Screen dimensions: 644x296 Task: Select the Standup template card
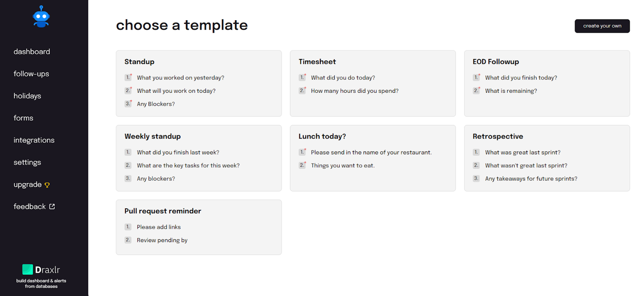pyautogui.click(x=199, y=83)
